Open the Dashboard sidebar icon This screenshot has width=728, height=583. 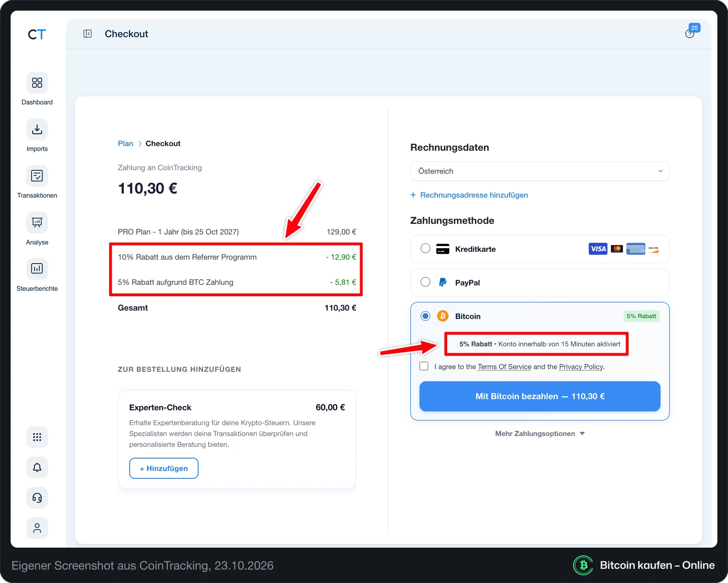(37, 83)
